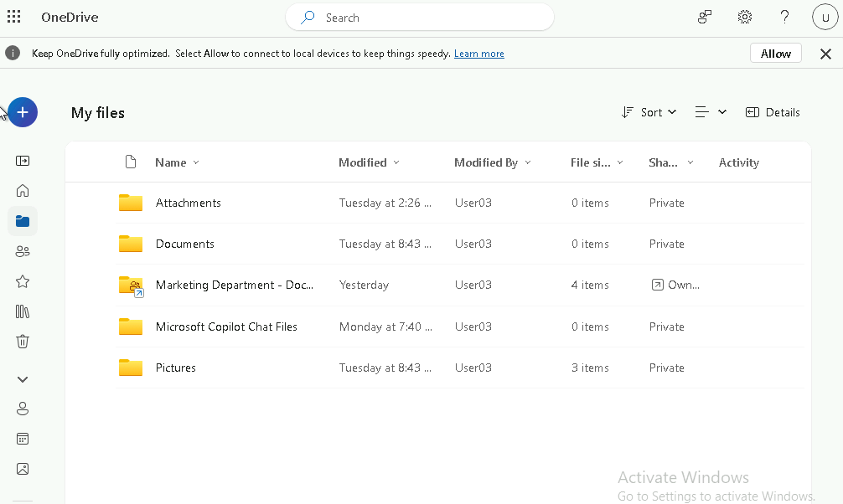
Task: Click the sidebar panel toggle icon
Action: pos(23,161)
